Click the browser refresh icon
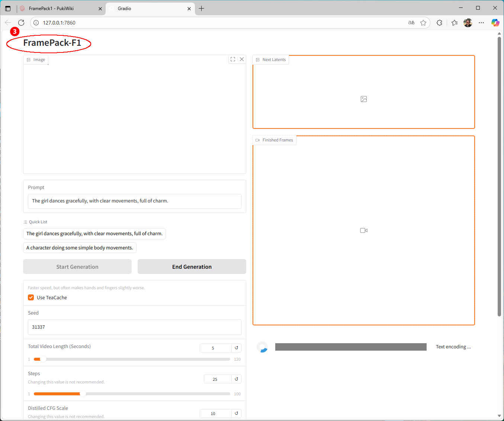This screenshot has height=421, width=504. [21, 23]
